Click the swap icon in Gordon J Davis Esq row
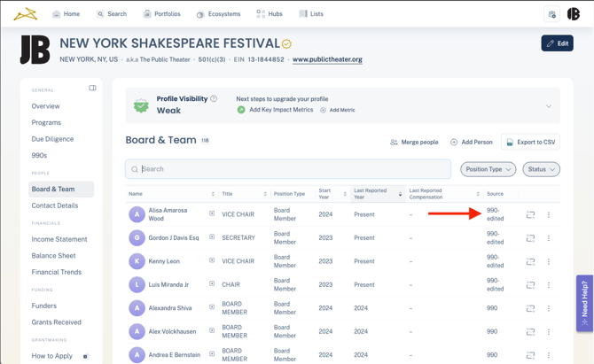 530,238
